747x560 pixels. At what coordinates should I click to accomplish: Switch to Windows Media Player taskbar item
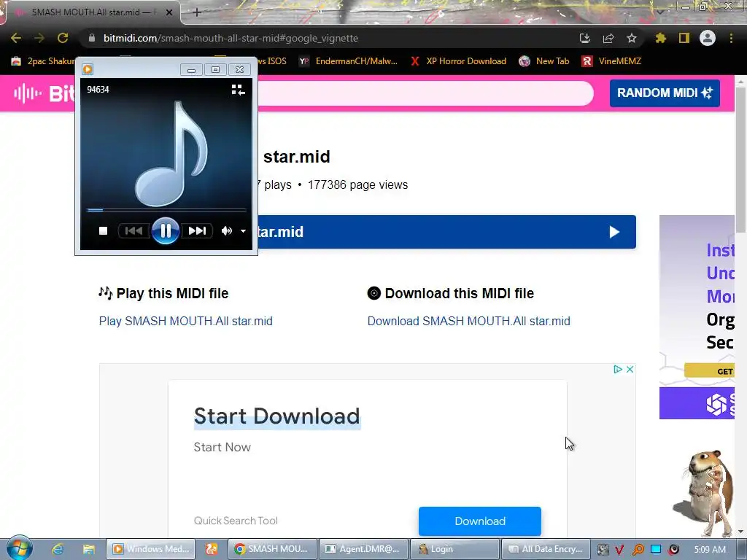point(150,549)
